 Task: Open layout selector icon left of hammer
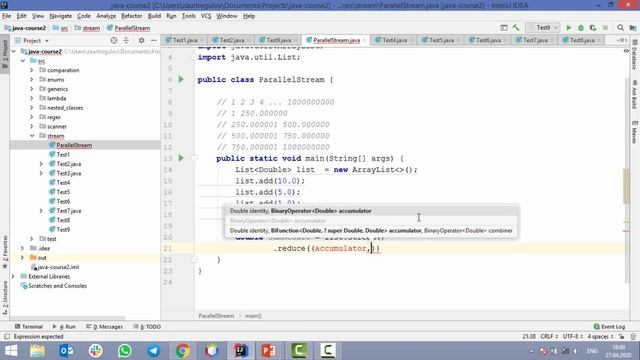click(504, 28)
